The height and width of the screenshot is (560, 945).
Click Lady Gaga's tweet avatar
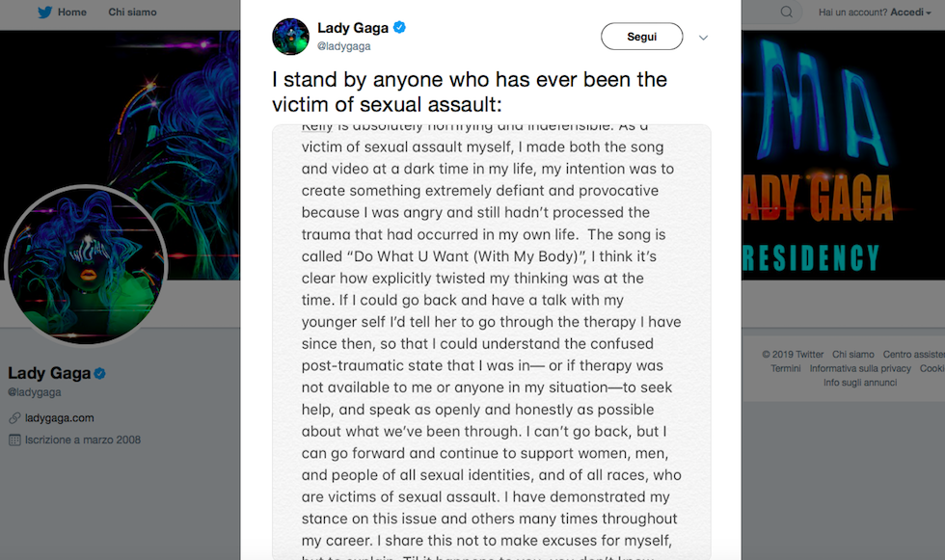[290, 36]
